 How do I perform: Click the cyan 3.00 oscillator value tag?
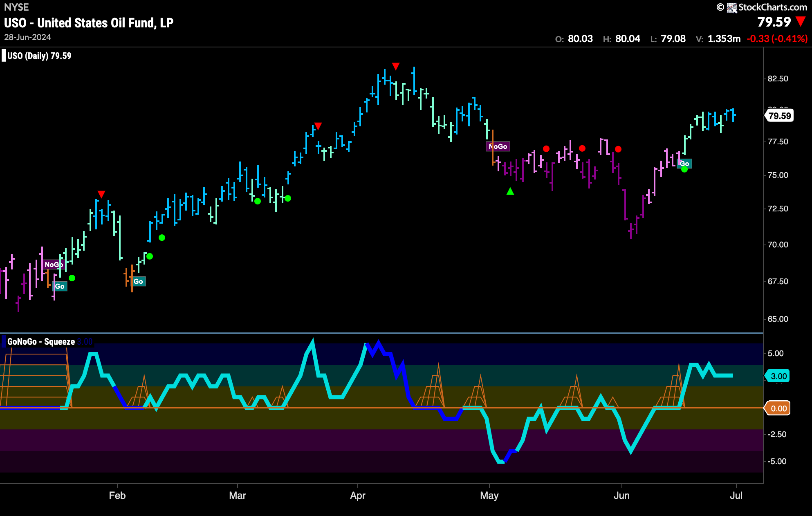pos(778,376)
